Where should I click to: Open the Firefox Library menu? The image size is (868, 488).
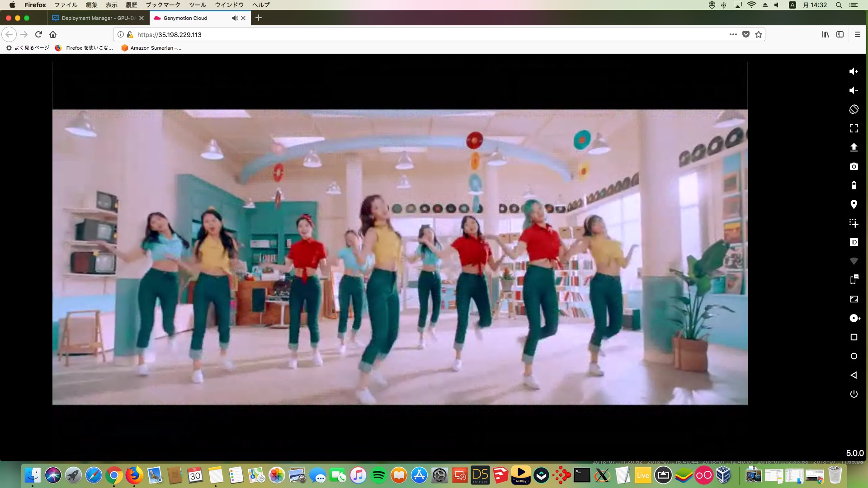pos(826,34)
